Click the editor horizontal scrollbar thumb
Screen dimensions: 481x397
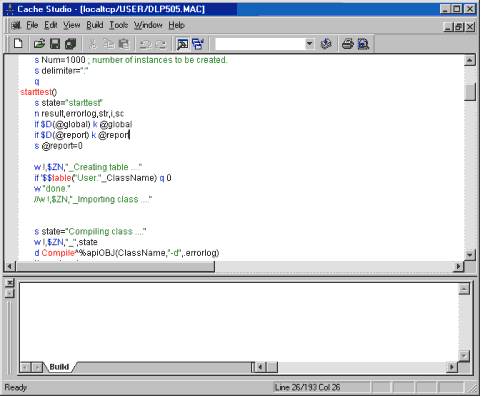pos(115,266)
